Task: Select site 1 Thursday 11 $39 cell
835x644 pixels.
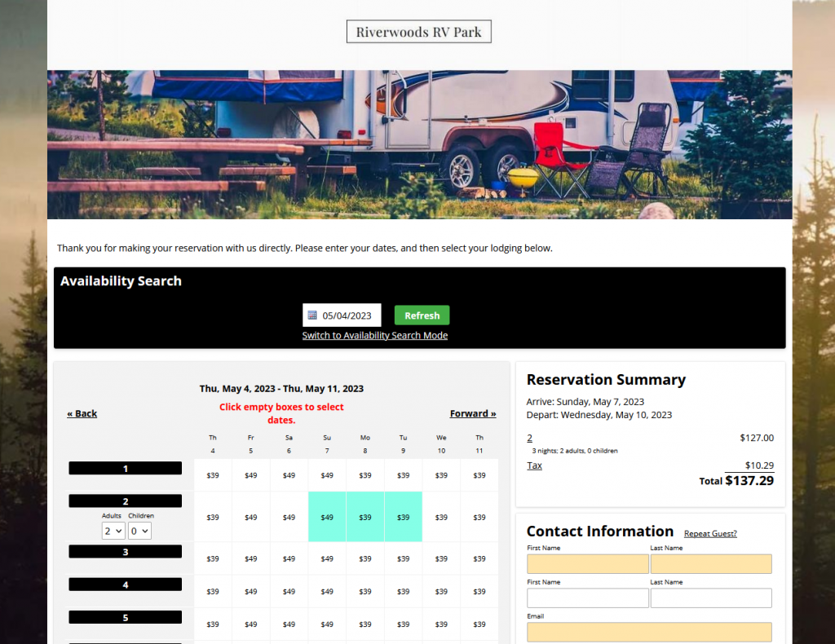Action: point(479,474)
